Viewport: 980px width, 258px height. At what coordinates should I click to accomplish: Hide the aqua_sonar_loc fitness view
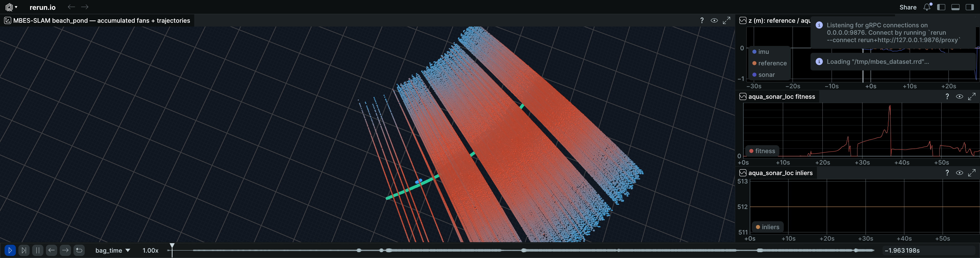pos(960,97)
